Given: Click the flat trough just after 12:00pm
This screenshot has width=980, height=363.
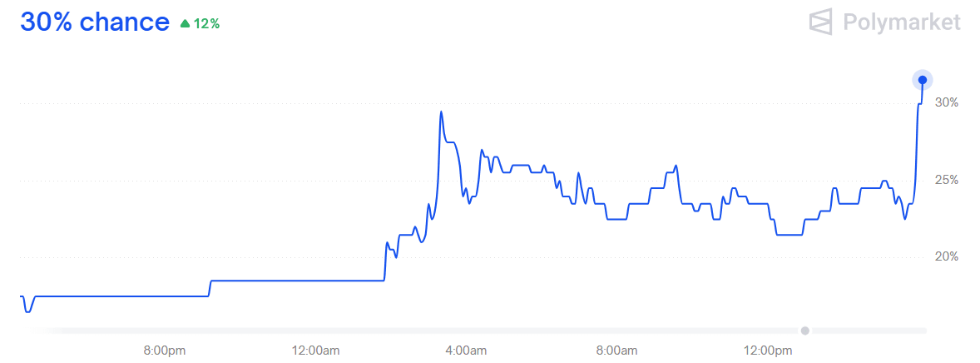Looking at the screenshot, I should pyautogui.click(x=789, y=235).
